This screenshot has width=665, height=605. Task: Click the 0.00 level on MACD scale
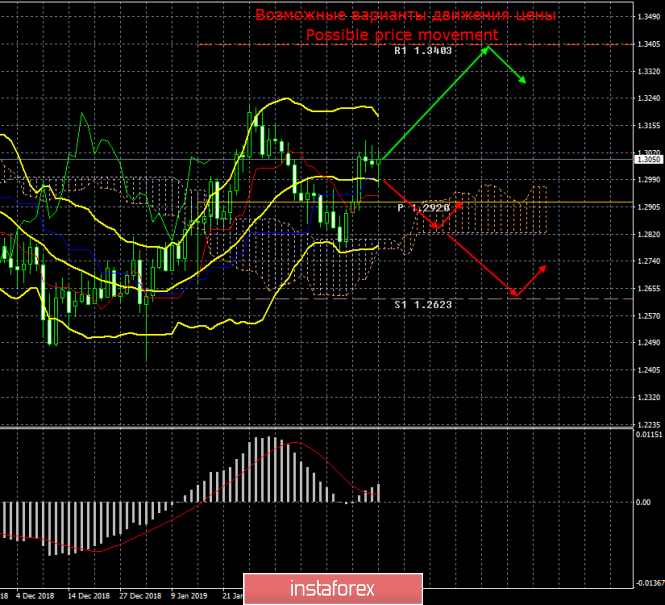tap(643, 502)
